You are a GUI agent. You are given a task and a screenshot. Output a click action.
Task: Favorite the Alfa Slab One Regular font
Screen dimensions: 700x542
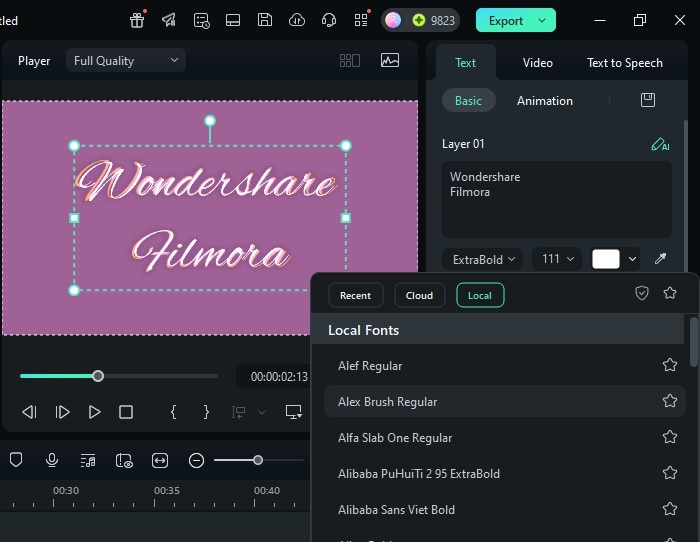(x=670, y=437)
